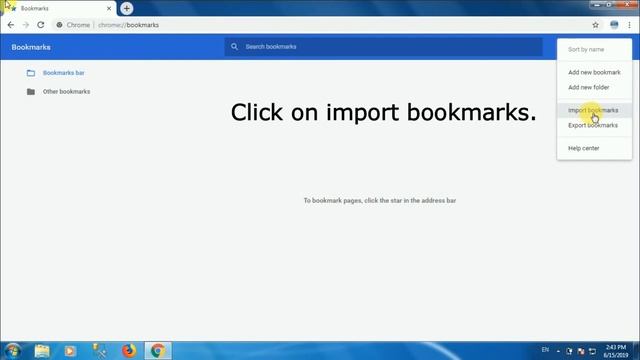Click the forward navigation arrow

tap(26, 25)
